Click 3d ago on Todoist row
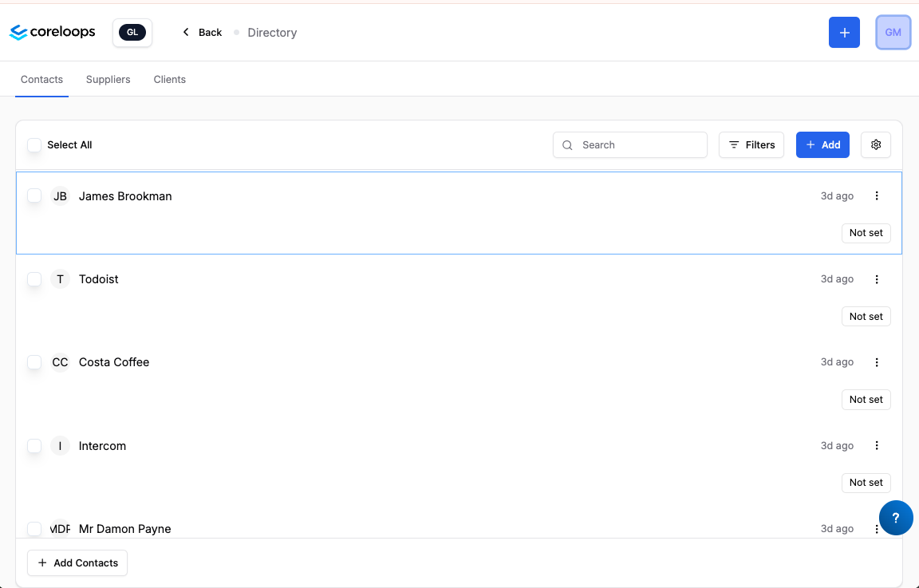The width and height of the screenshot is (919, 588). click(837, 279)
